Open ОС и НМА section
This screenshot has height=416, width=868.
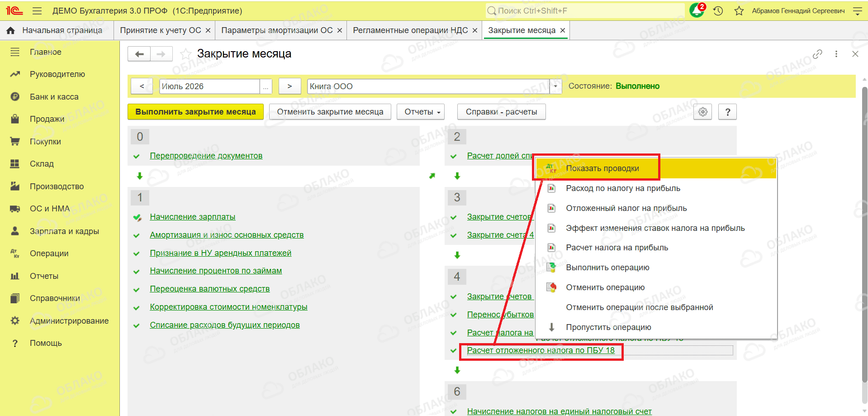50,209
